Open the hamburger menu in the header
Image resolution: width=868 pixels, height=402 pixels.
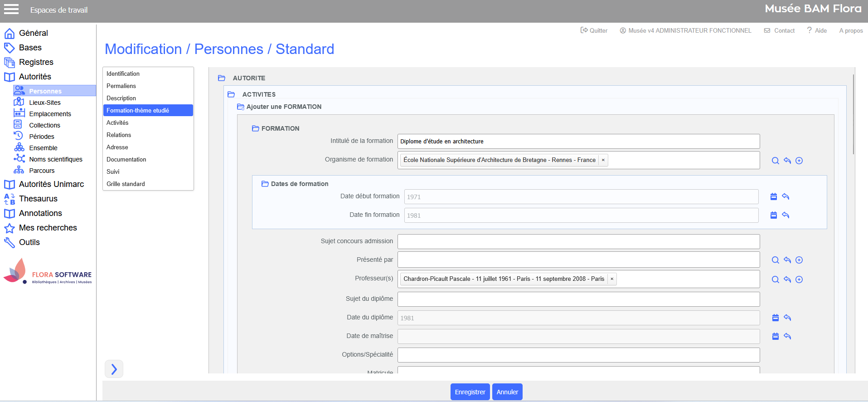point(11,10)
